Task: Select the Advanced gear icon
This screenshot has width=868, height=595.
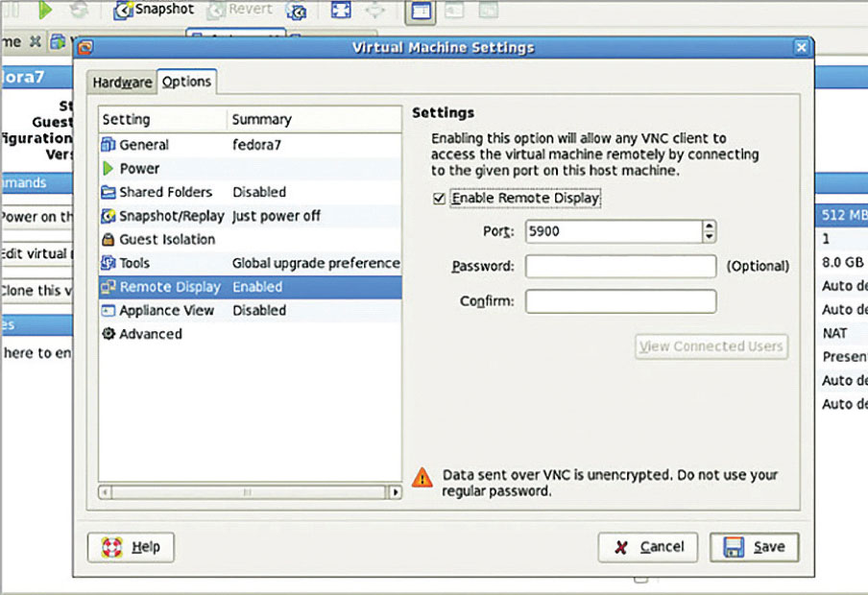Action: pos(108,334)
